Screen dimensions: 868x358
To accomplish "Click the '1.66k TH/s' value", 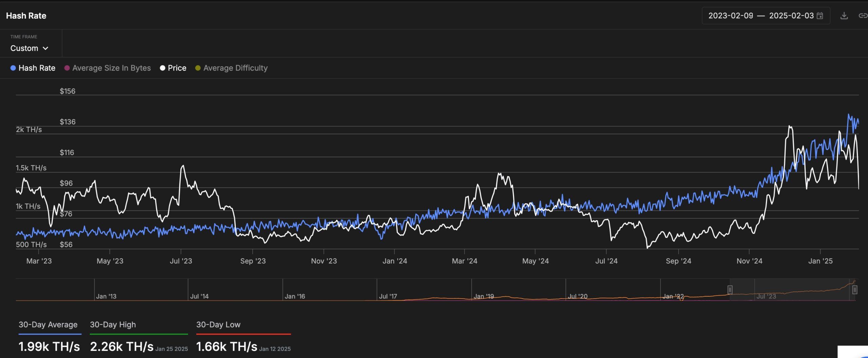I will (x=227, y=346).
